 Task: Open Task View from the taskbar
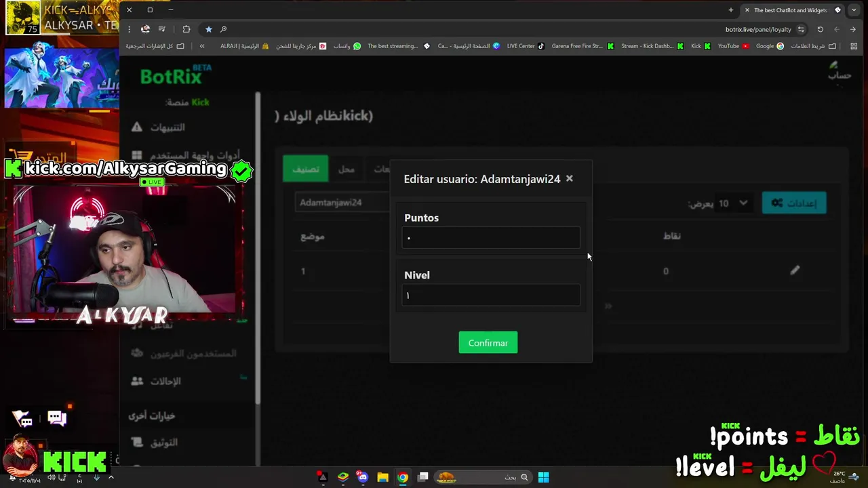click(423, 477)
